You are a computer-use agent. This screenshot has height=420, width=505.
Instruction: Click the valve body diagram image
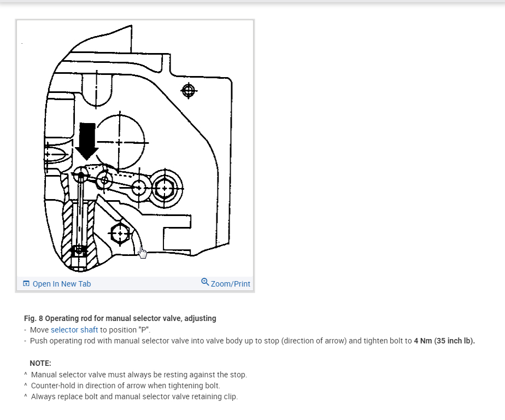135,149
